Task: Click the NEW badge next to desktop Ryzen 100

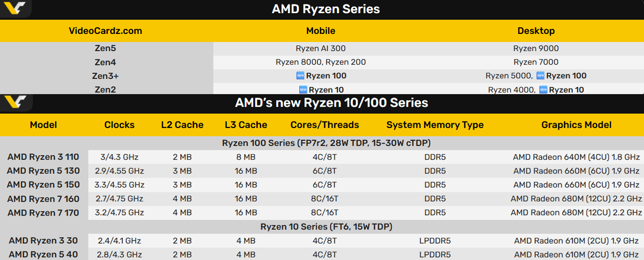Action: click(540, 76)
